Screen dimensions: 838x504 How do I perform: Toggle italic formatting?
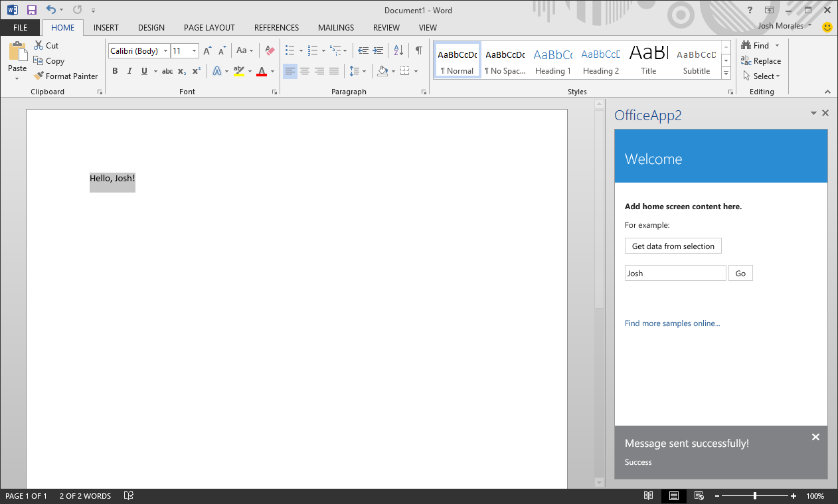coord(129,71)
